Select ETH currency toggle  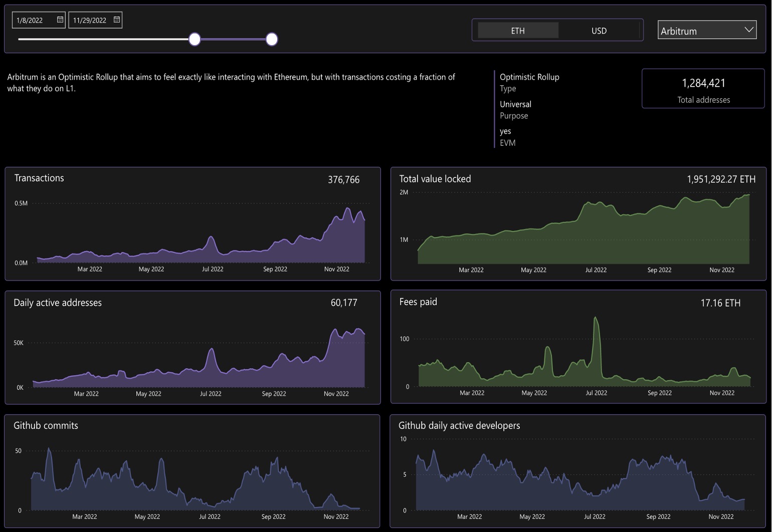tap(518, 31)
